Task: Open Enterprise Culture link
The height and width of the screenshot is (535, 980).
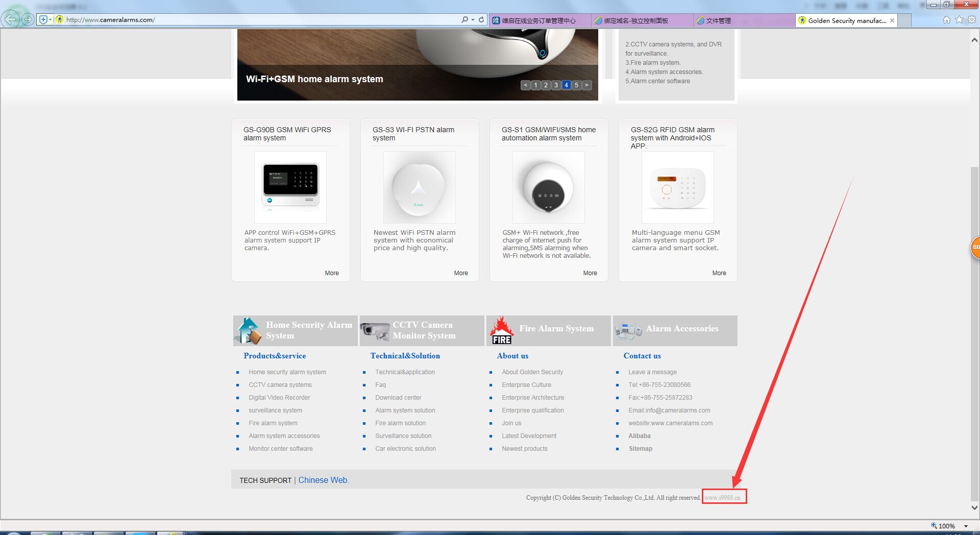Action: 526,385
